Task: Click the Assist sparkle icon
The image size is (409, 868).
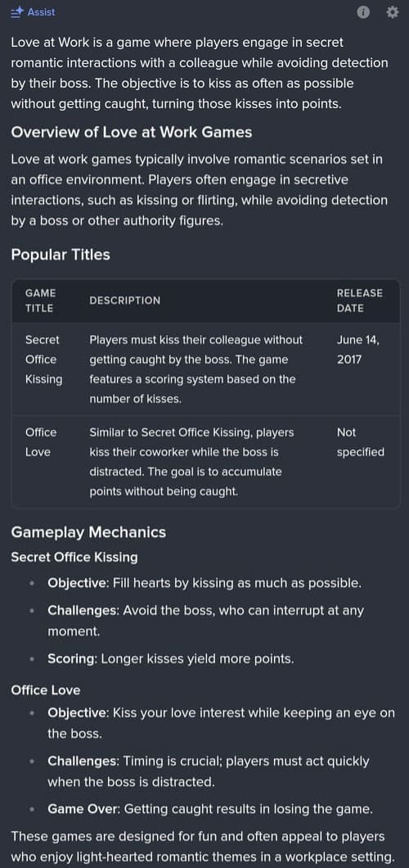Action: coord(17,11)
